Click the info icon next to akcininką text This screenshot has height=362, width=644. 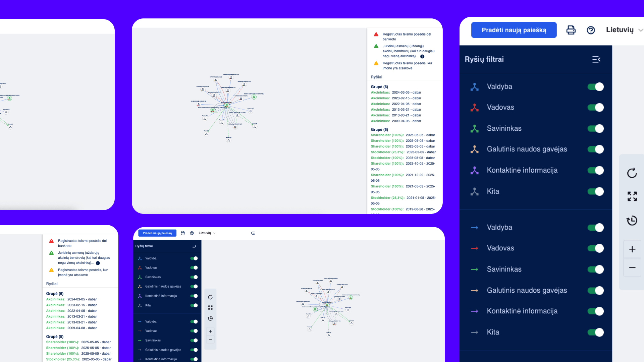click(422, 56)
